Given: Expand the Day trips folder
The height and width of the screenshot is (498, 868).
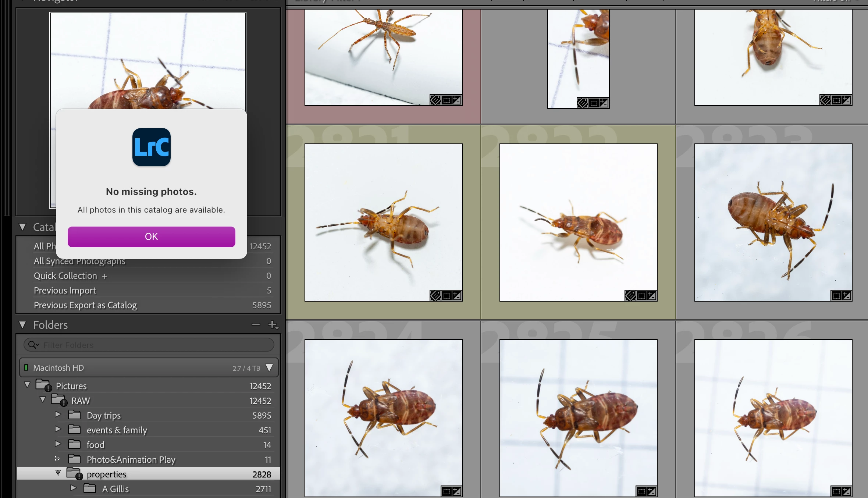Looking at the screenshot, I should 58,415.
